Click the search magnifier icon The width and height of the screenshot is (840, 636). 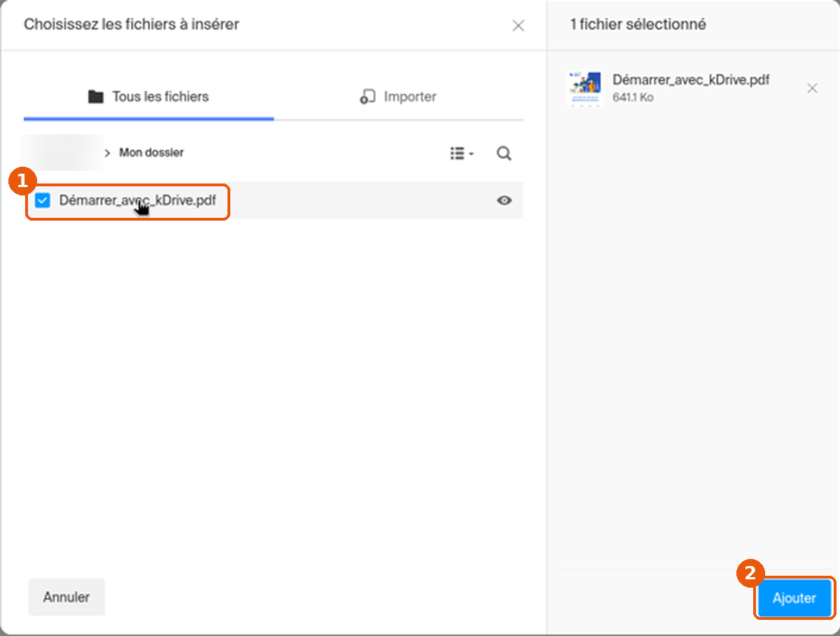click(504, 153)
